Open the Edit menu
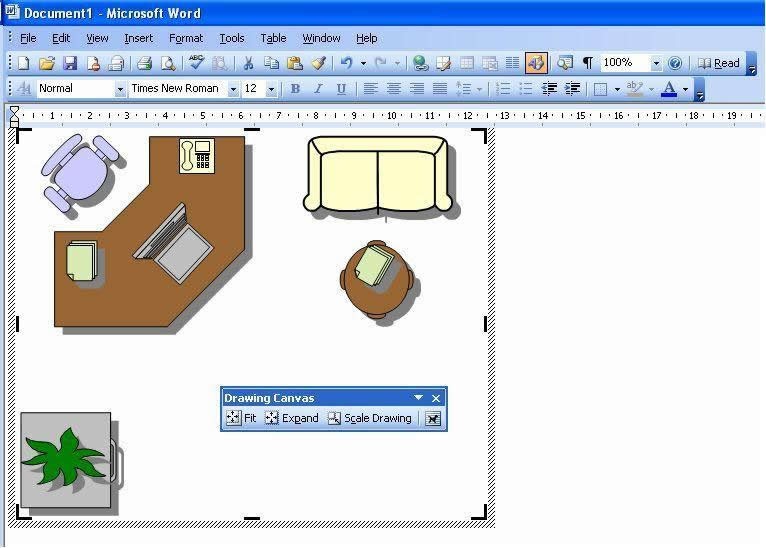The height and width of the screenshot is (548, 766). (61, 38)
